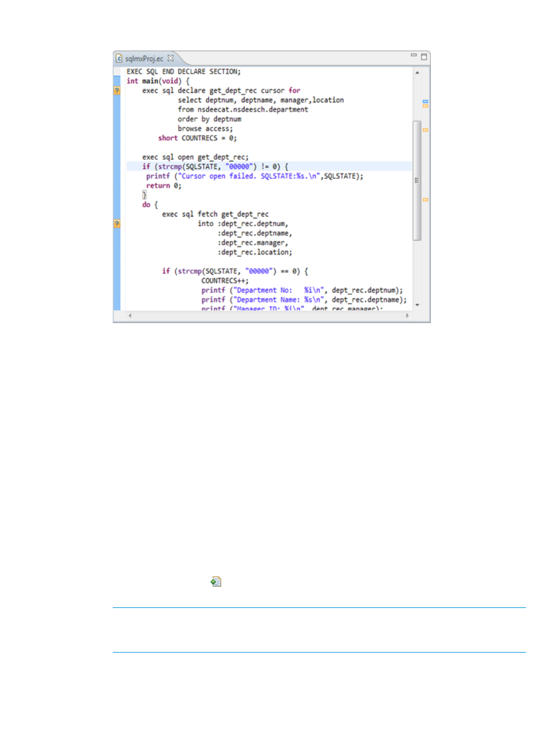
Task: Click 'browse access;' line
Action: click(205, 129)
